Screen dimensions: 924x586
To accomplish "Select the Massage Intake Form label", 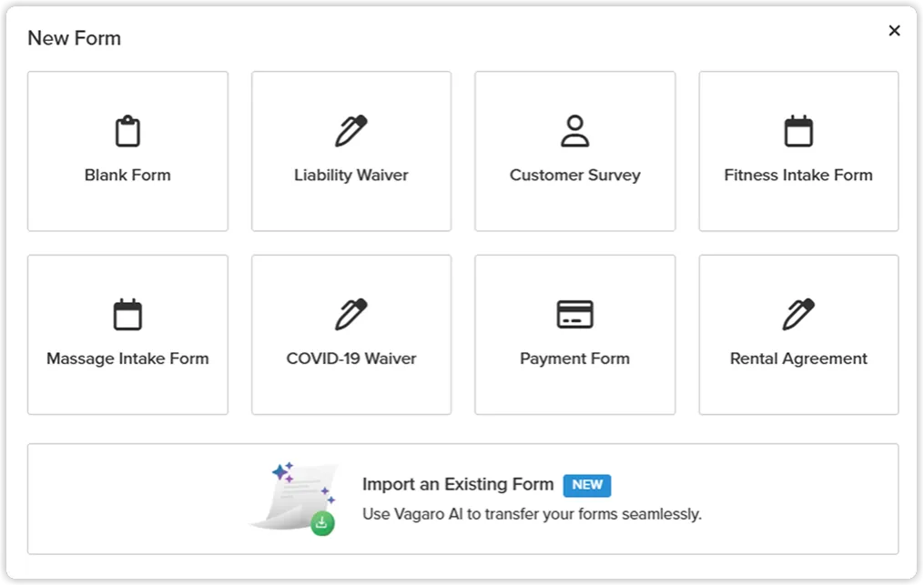I will (x=127, y=359).
